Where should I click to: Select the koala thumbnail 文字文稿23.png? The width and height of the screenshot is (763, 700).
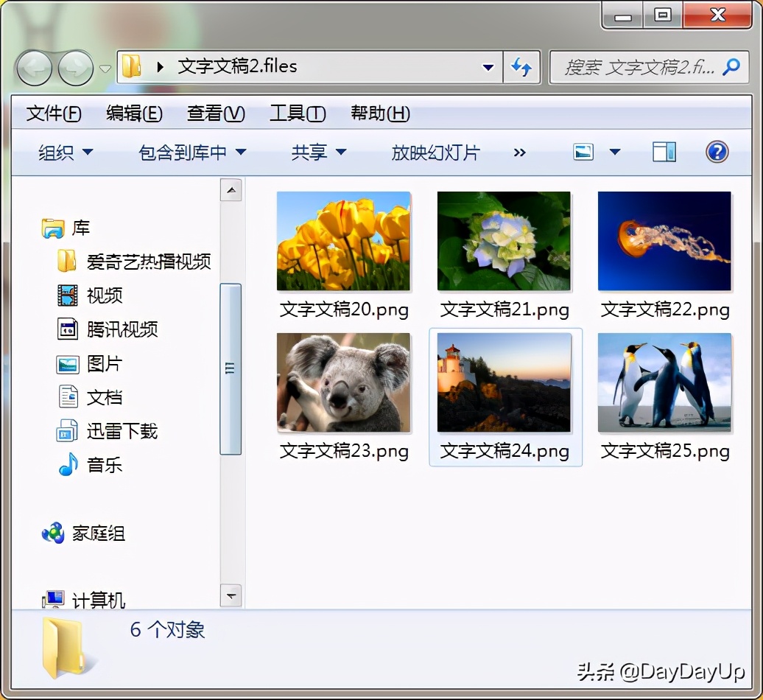click(x=343, y=396)
